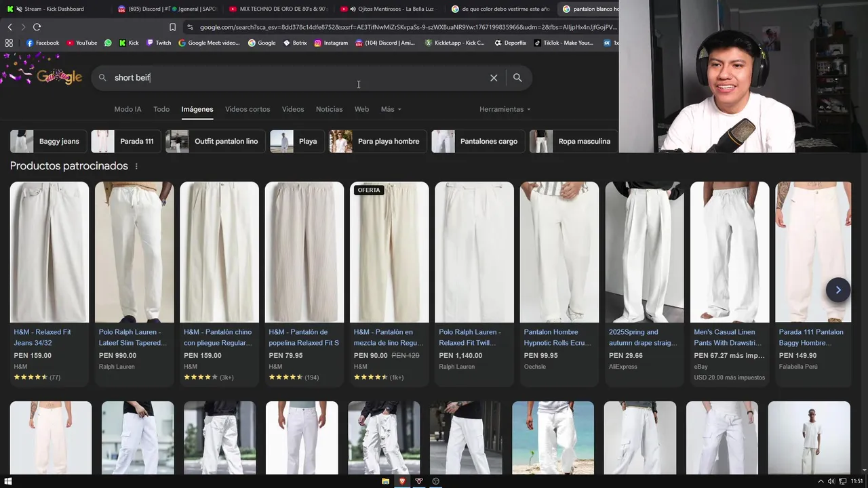Filter by the Para playa hombre chip
The width and height of the screenshot is (868, 488).
(x=378, y=142)
